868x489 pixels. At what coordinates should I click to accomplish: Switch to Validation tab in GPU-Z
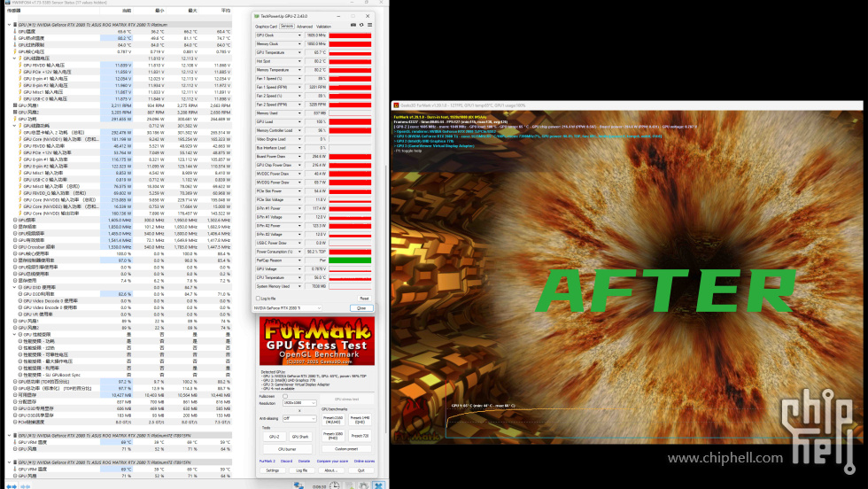click(324, 27)
